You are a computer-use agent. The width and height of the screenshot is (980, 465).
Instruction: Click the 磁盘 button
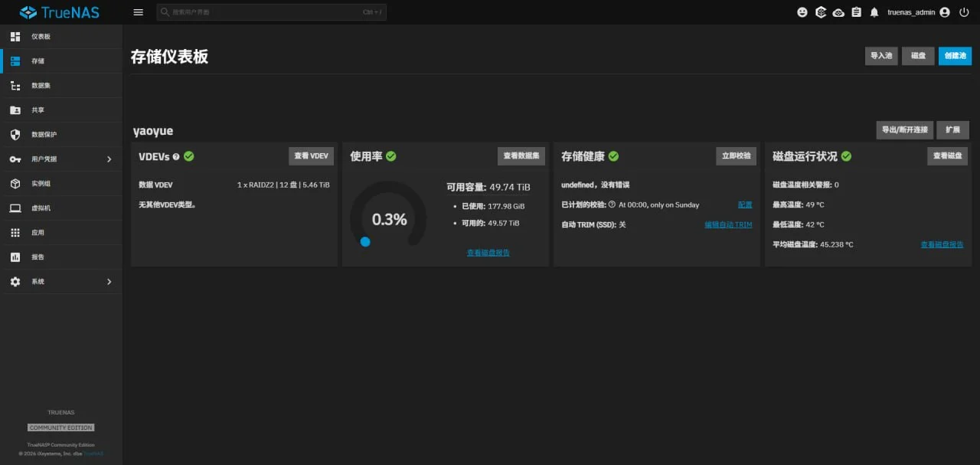tap(918, 56)
